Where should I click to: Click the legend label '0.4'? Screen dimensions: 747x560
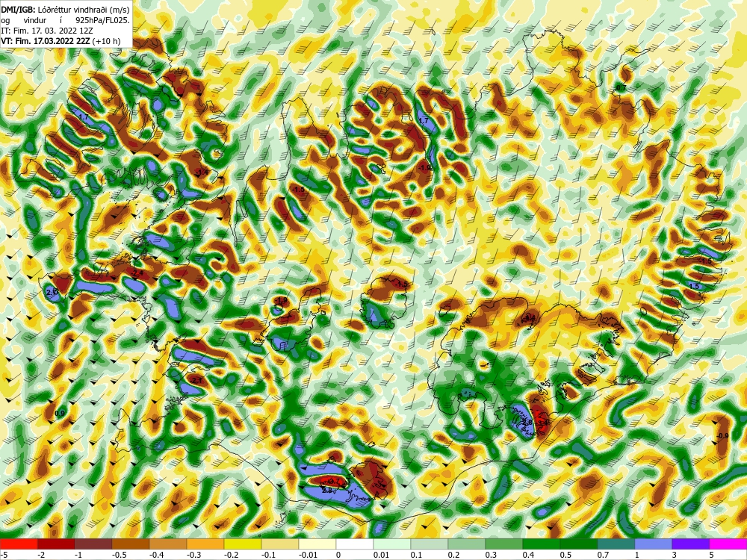pyautogui.click(x=528, y=555)
